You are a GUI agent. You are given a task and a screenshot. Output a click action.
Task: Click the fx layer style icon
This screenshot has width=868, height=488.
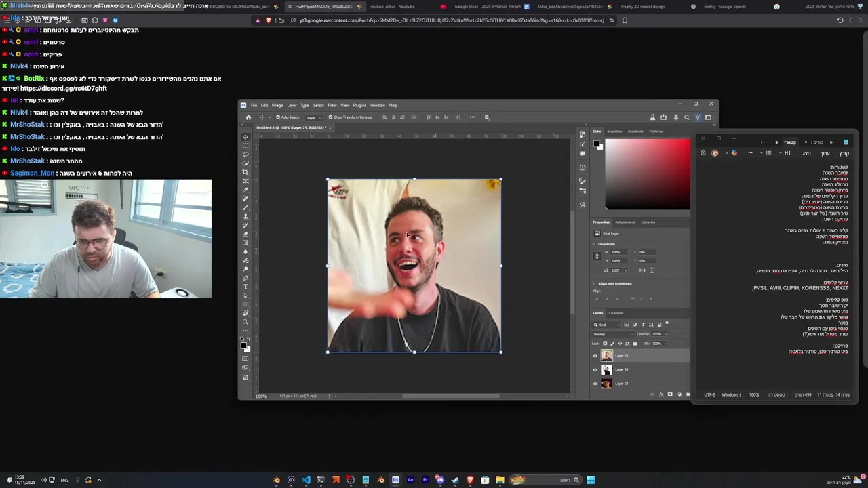[661, 394]
